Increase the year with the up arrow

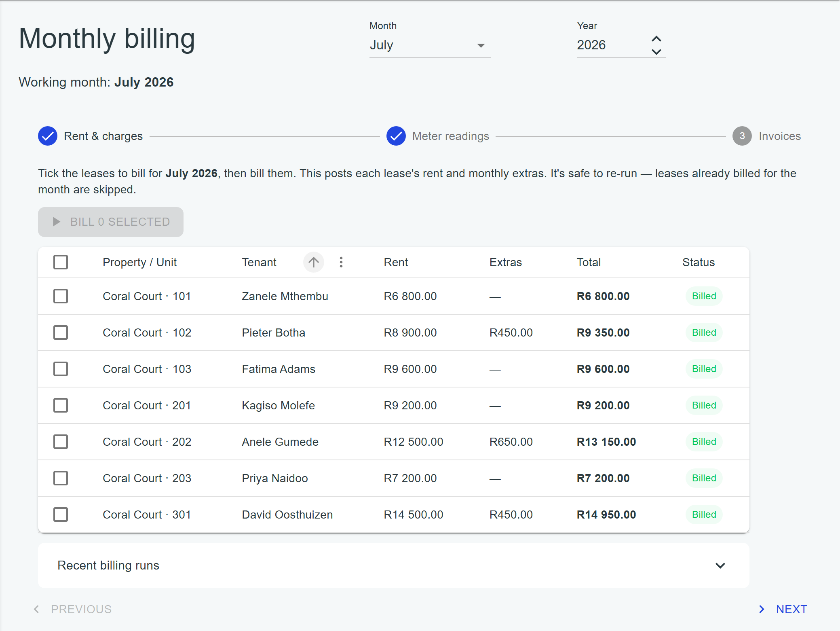pos(656,39)
